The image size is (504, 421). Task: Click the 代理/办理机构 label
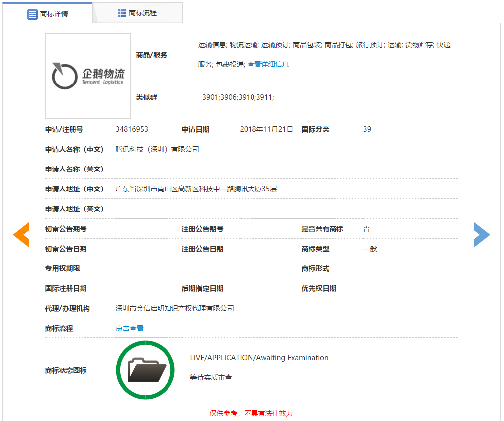tap(68, 309)
